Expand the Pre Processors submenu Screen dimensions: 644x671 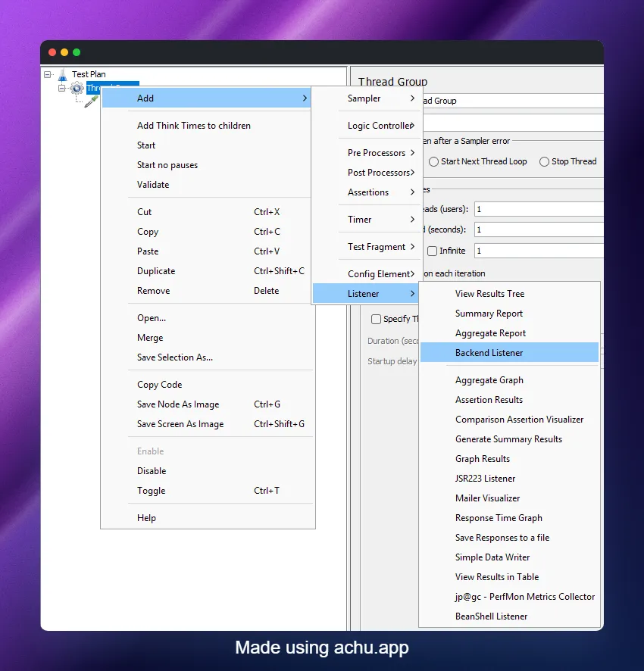[367, 153]
